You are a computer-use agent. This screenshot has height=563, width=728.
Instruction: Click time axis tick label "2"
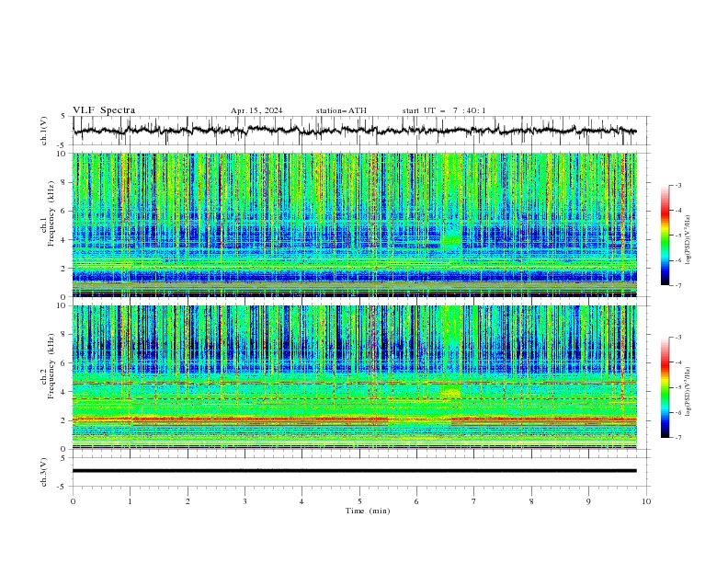click(x=188, y=501)
